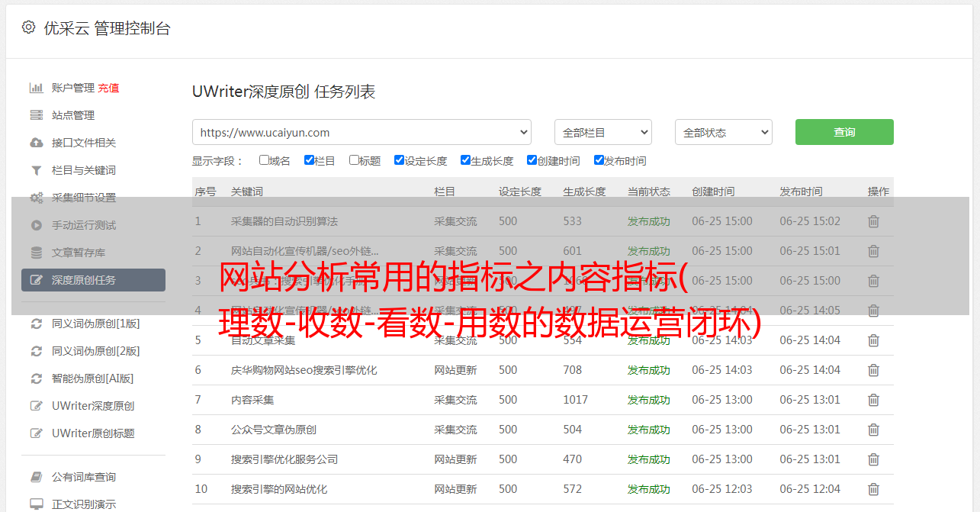Open 账户管理 in the sidebar
Viewport: 980px width, 512px height.
(73, 88)
